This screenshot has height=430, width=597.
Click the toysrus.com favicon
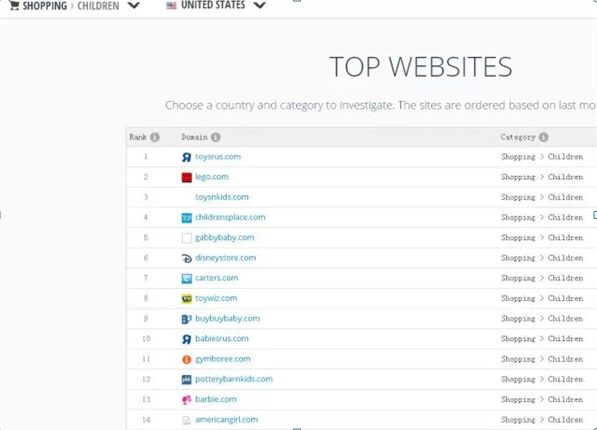(x=186, y=157)
